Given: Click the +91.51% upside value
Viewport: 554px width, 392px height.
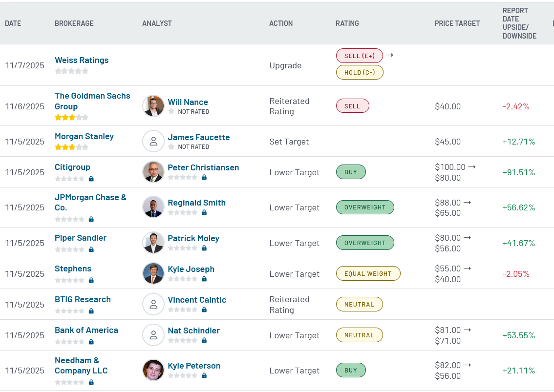Looking at the screenshot, I should click(x=519, y=172).
